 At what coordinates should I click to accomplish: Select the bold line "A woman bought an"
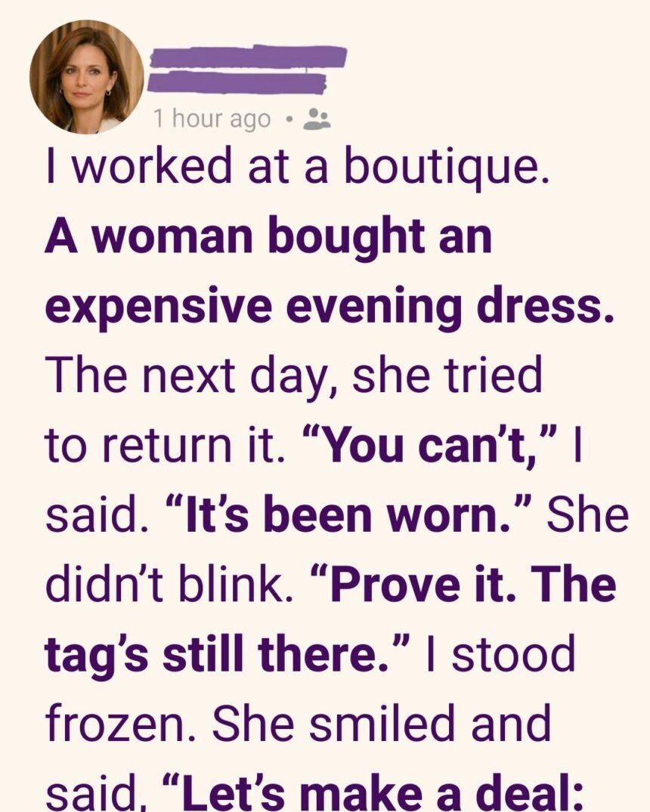(268, 237)
